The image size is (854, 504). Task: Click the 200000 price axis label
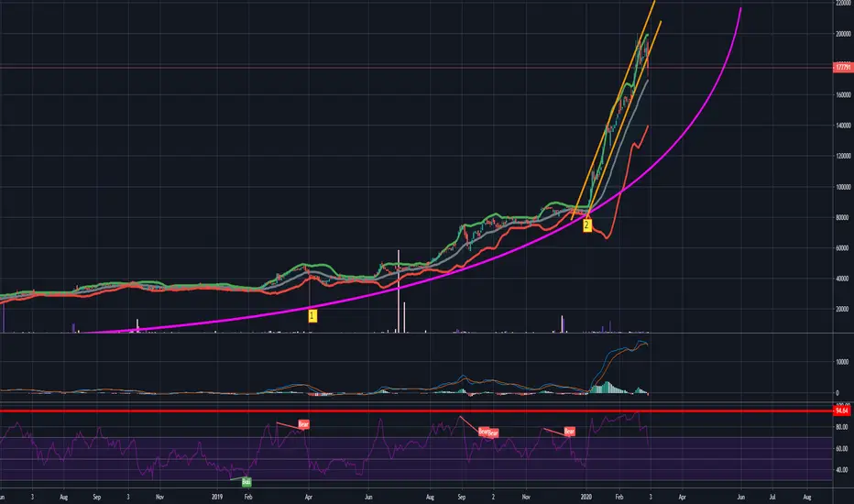843,34
